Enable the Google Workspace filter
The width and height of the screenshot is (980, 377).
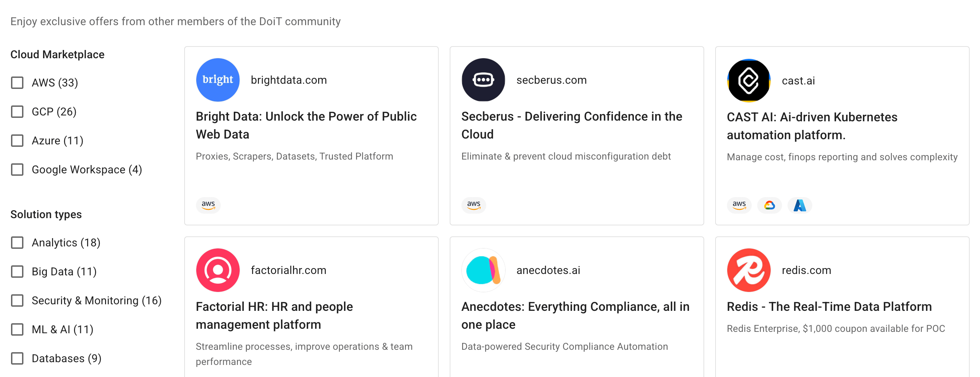tap(17, 170)
